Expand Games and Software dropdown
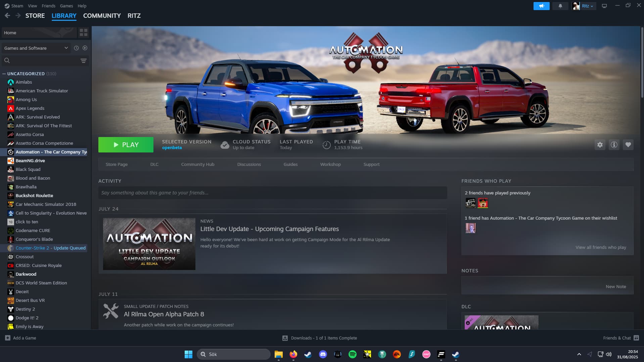Image resolution: width=644 pixels, height=362 pixels. point(66,48)
